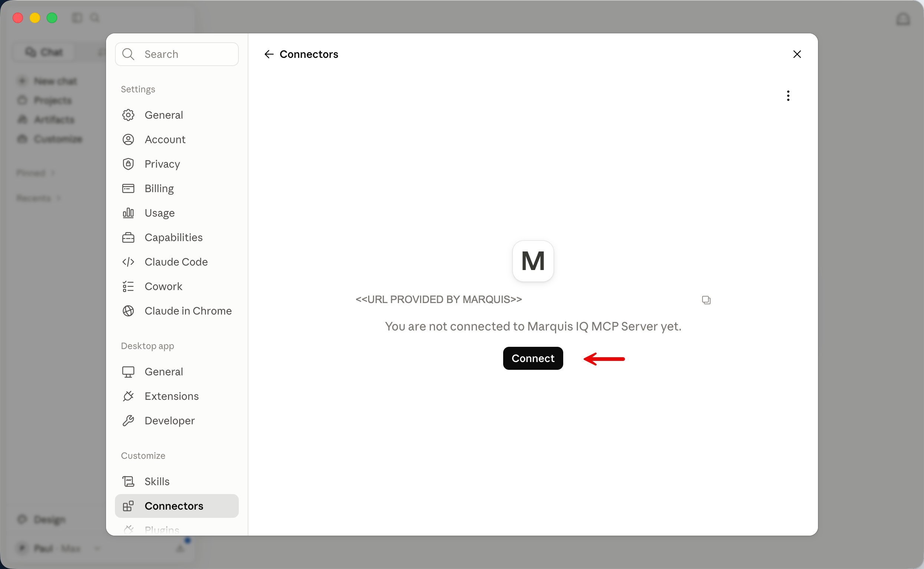
Task: Open Billing settings
Action: tap(177, 188)
